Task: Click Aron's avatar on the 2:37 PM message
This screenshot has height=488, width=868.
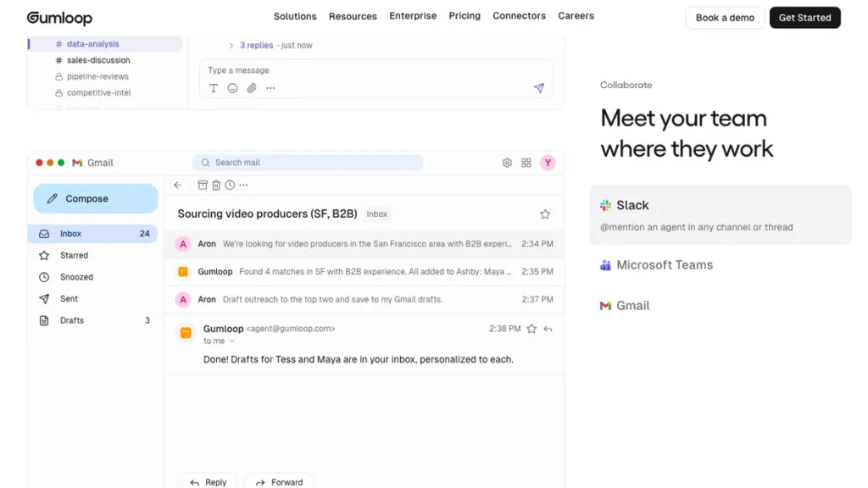Action: (183, 299)
